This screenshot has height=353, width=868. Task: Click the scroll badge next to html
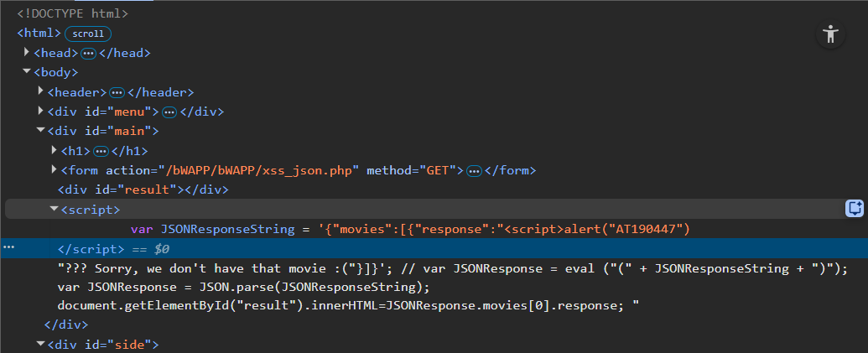(x=88, y=34)
